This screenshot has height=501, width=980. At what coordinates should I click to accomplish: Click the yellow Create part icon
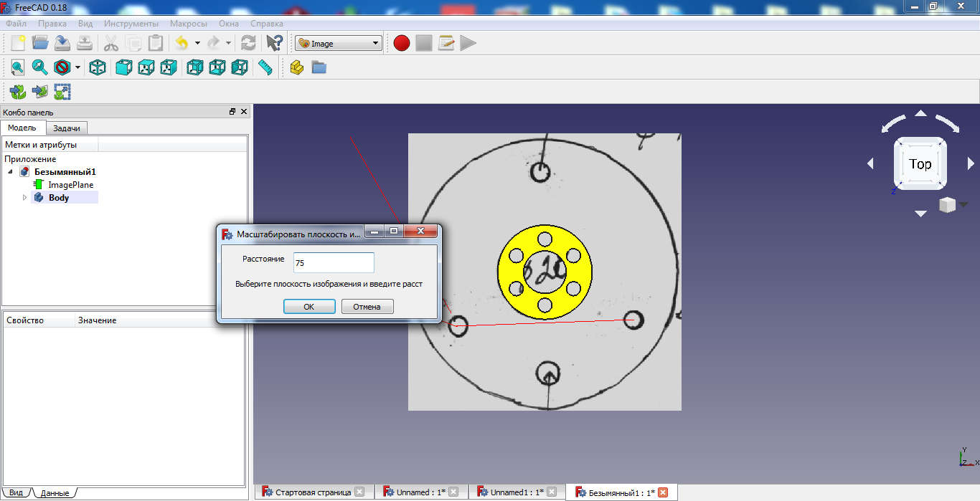coord(297,67)
